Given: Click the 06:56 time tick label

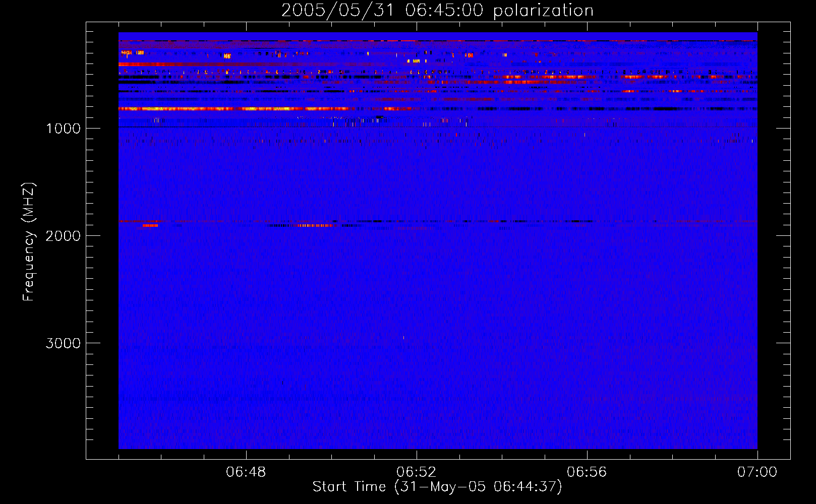Looking at the screenshot, I should point(587,472).
